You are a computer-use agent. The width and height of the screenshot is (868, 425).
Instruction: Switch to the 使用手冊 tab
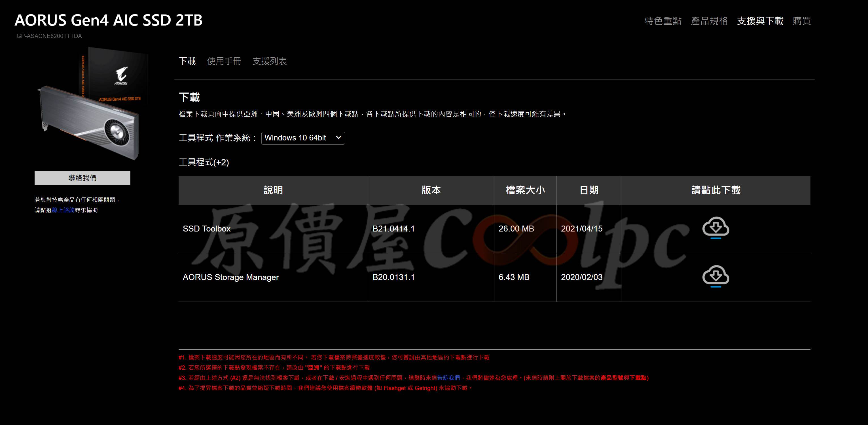pyautogui.click(x=224, y=61)
